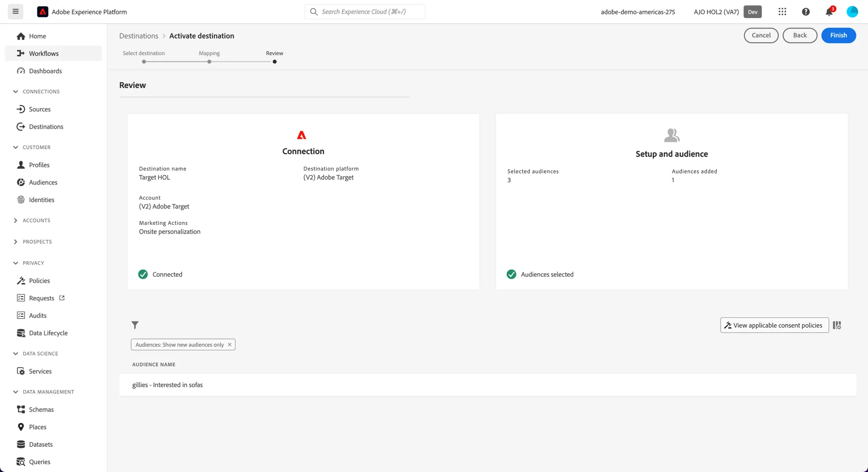Screen dimensions: 868x472
Task: Toggle the hamburger navigation menu
Action: pos(15,12)
